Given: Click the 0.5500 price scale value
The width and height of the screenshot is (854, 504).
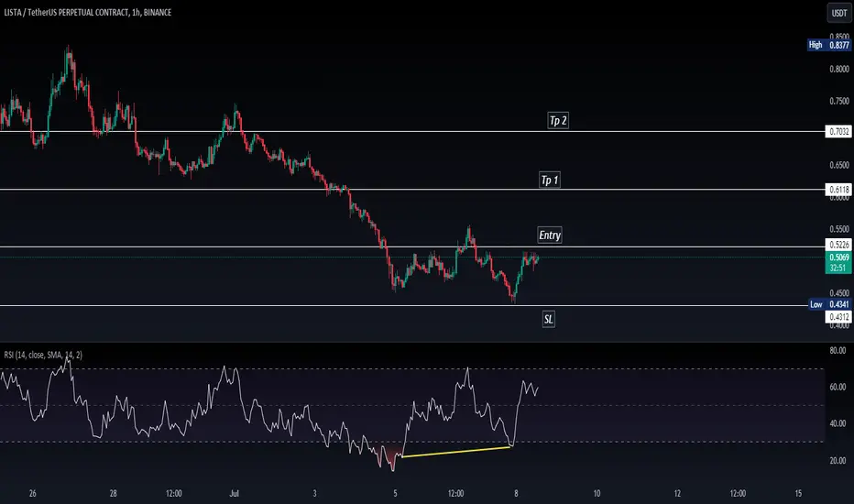Looking at the screenshot, I should (839, 229).
